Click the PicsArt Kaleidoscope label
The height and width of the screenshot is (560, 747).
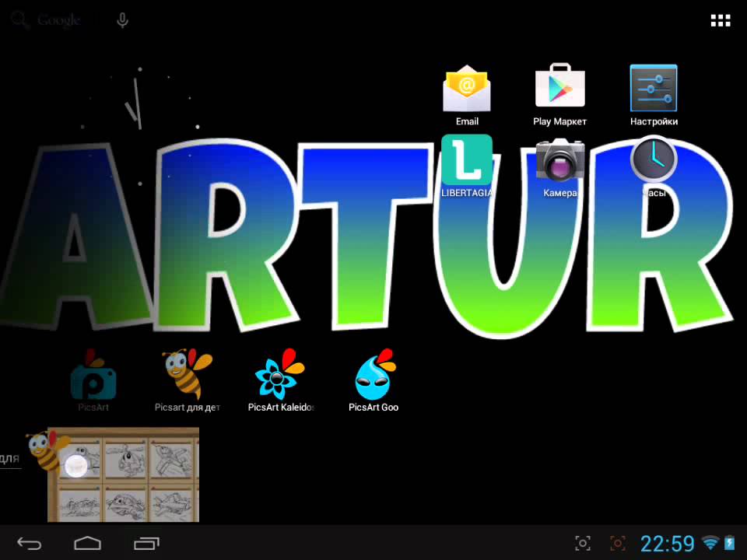[x=281, y=407]
